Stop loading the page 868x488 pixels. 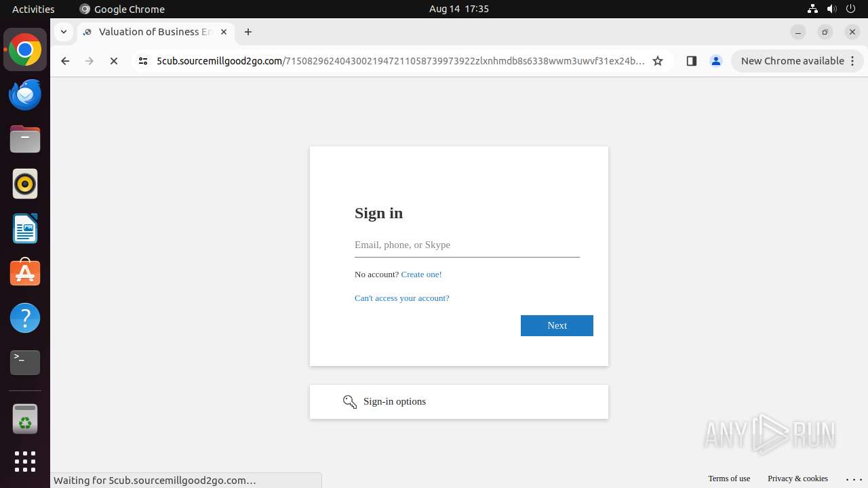[x=114, y=61]
